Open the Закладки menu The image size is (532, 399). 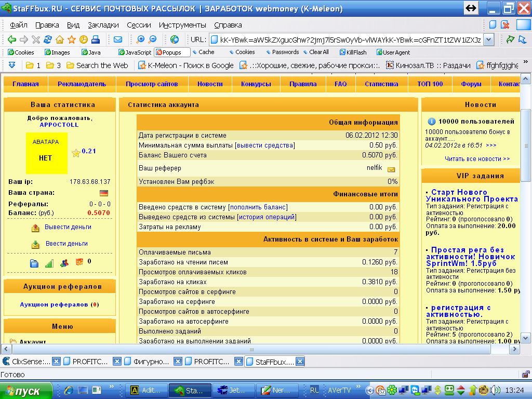103,25
